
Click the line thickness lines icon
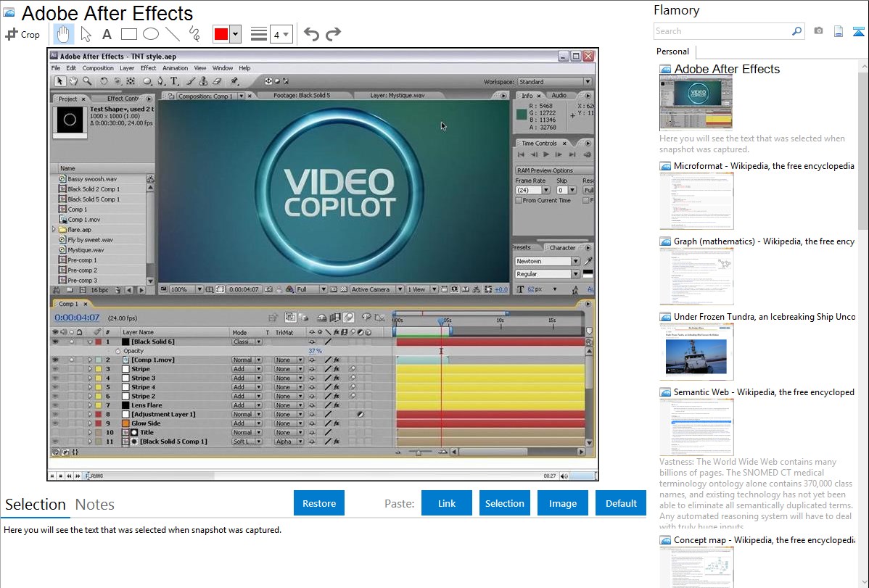(x=259, y=34)
